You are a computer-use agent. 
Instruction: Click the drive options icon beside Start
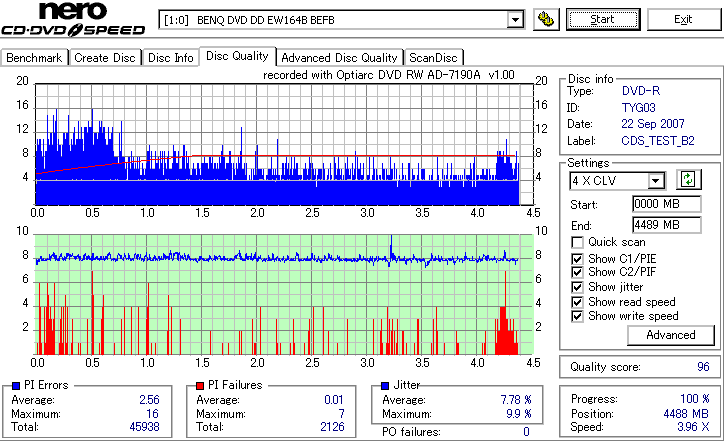pyautogui.click(x=546, y=19)
